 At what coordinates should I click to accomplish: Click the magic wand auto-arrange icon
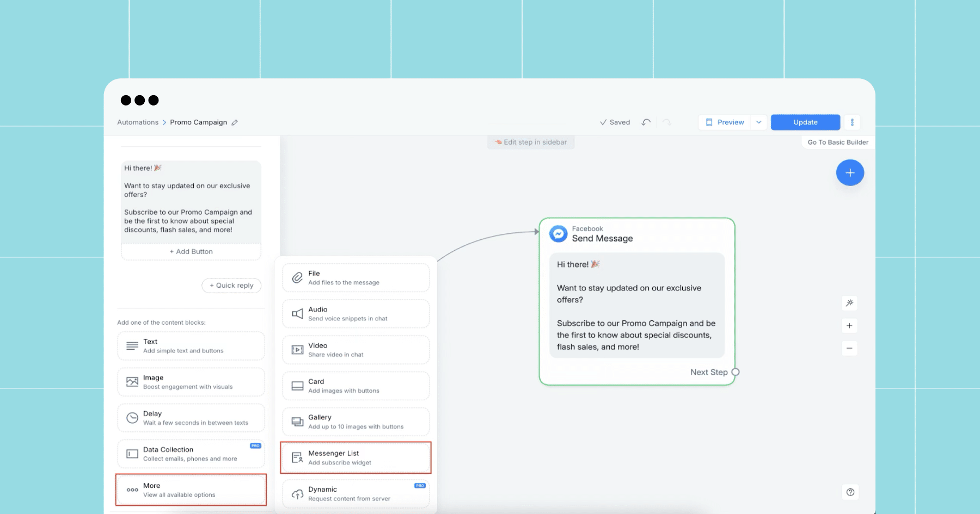(849, 303)
